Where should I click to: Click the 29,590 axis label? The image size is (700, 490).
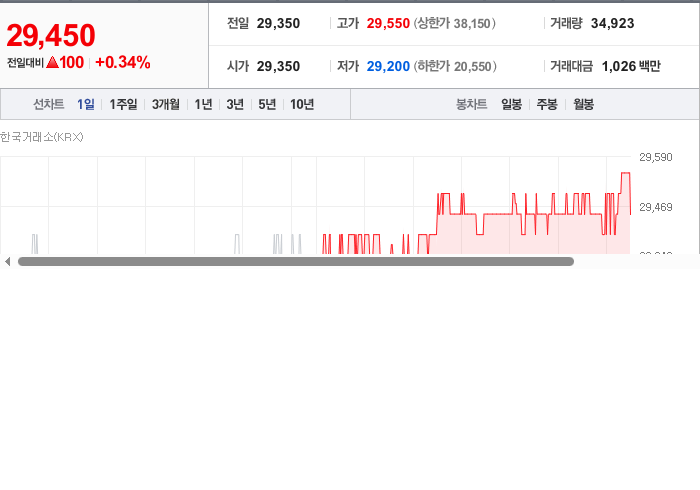656,157
